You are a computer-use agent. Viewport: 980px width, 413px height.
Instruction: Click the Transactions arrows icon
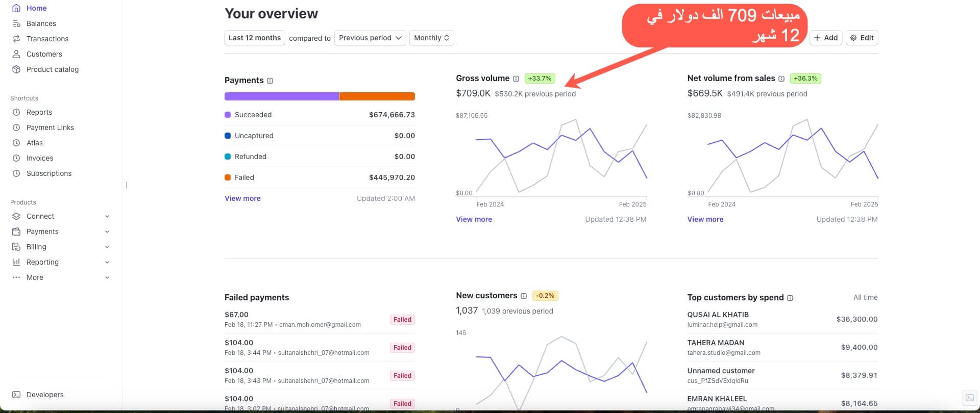tap(16, 39)
